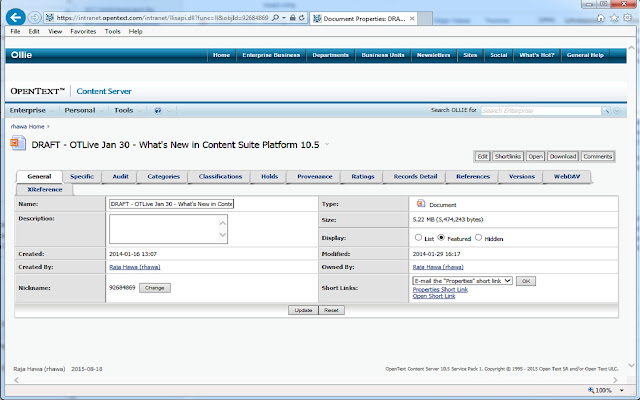
Task: Open the browser Tools menu
Action: point(112,31)
